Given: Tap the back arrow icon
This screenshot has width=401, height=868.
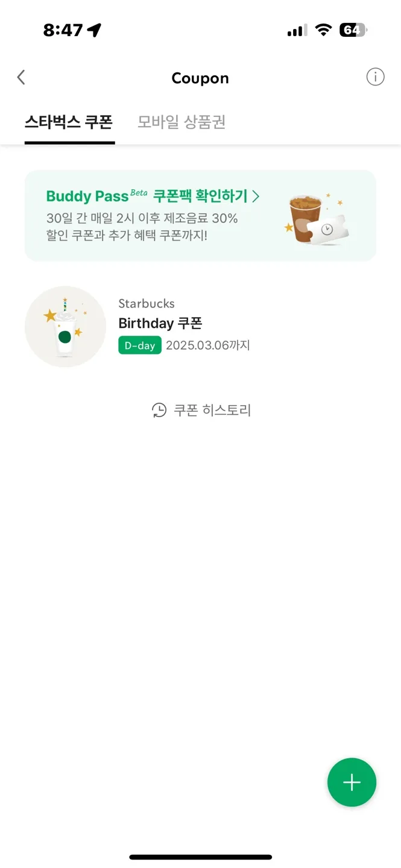Looking at the screenshot, I should (21, 78).
